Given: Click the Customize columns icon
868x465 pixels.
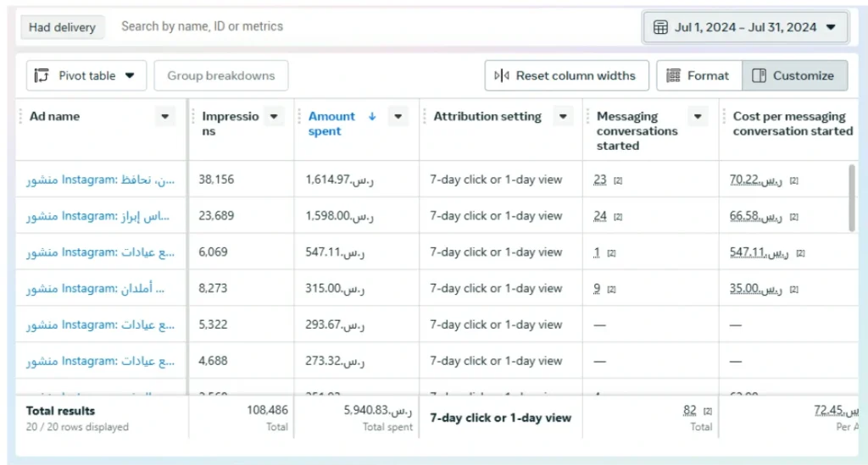Looking at the screenshot, I should (759, 75).
